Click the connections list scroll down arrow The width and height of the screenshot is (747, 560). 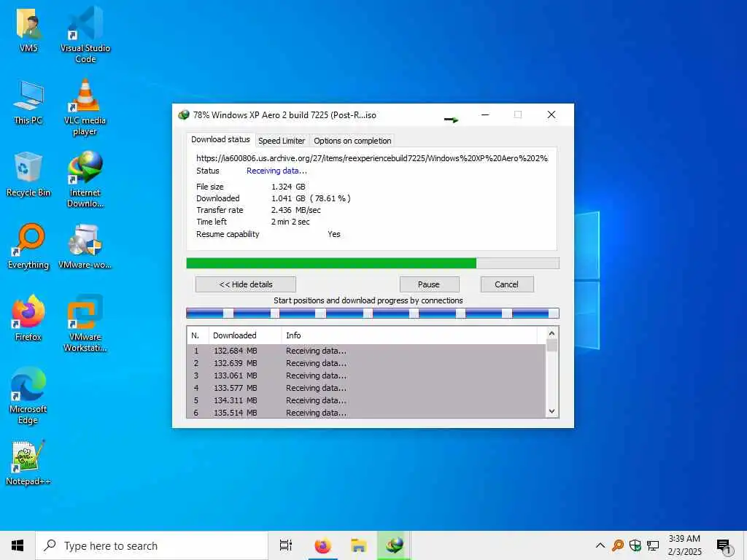[551, 411]
